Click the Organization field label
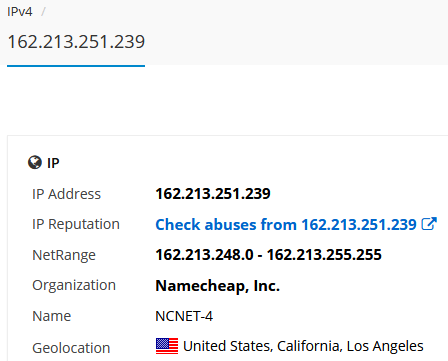448x361 pixels. 74,286
